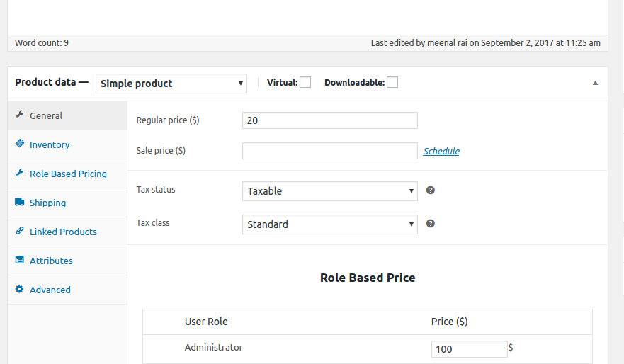
Task: Click the Last edited by meenal rai text
Action: (x=485, y=43)
